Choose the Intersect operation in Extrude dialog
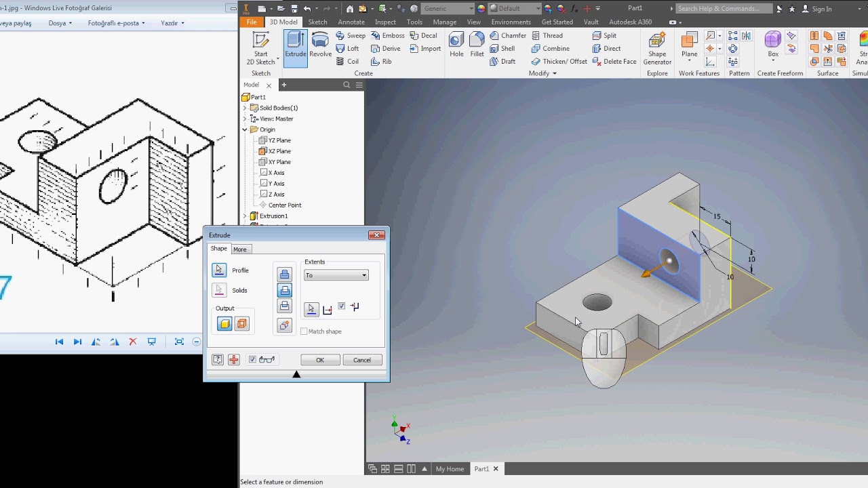868x488 pixels. click(x=285, y=306)
